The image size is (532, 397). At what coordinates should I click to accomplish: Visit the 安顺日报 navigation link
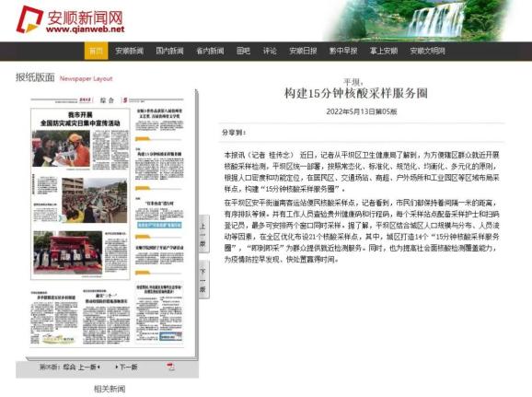point(303,51)
